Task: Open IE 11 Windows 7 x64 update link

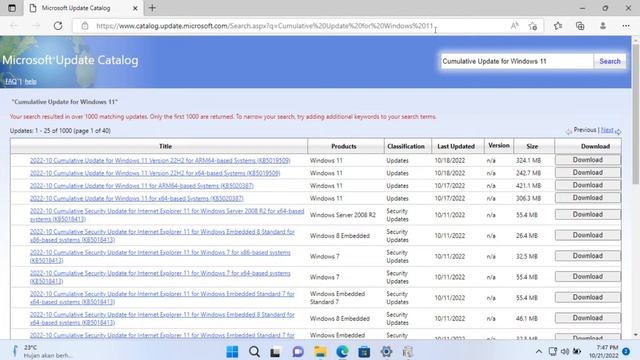Action: click(160, 277)
